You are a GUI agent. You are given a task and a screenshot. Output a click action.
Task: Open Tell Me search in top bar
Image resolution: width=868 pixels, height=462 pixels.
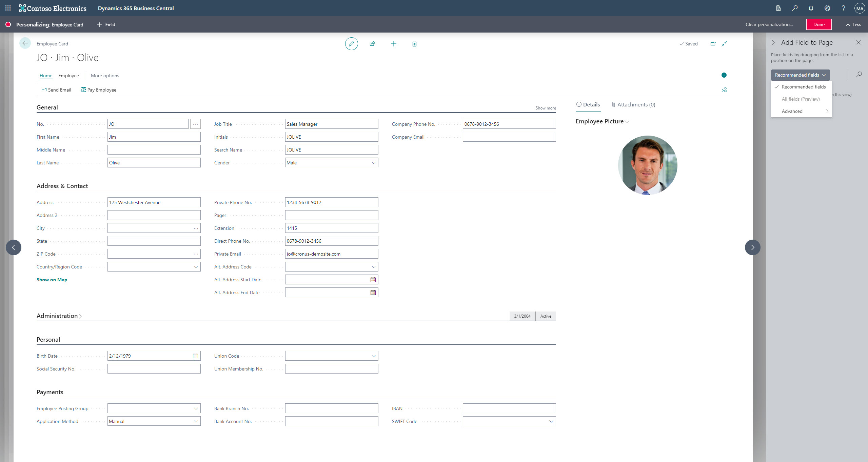point(794,8)
